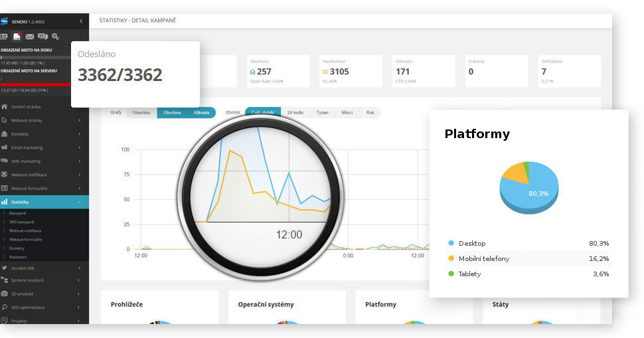Expand the Sociální sítě submenu arrow

[x=79, y=268]
